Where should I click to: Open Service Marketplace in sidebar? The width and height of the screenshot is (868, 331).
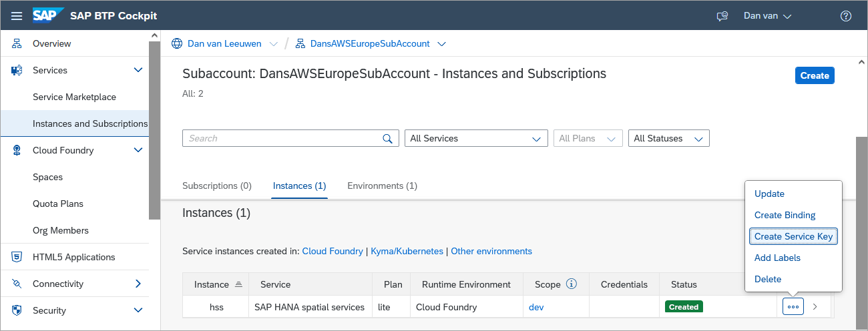click(74, 97)
